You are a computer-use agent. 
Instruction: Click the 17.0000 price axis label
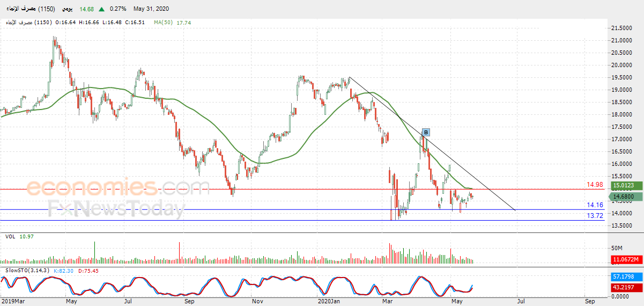[620, 139]
